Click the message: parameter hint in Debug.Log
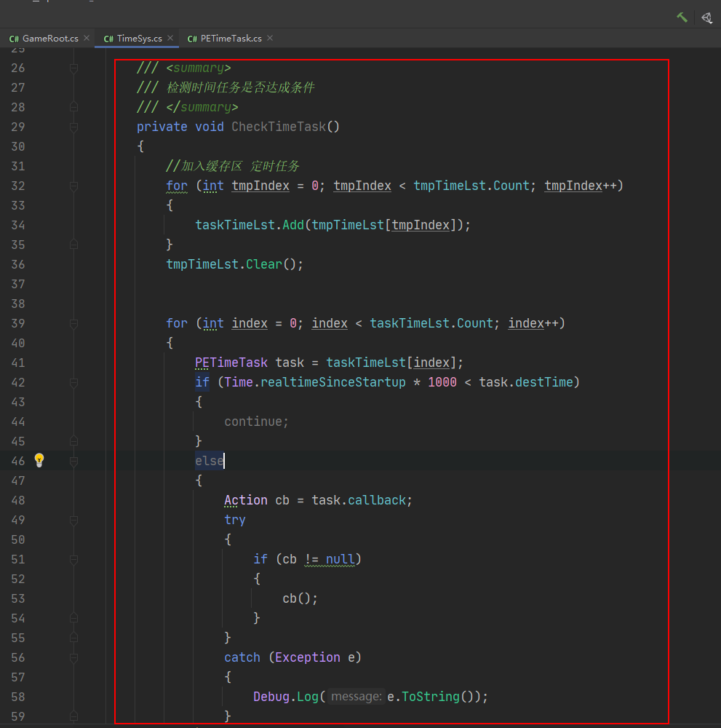Viewport: 721px width, 728px height. 356,697
